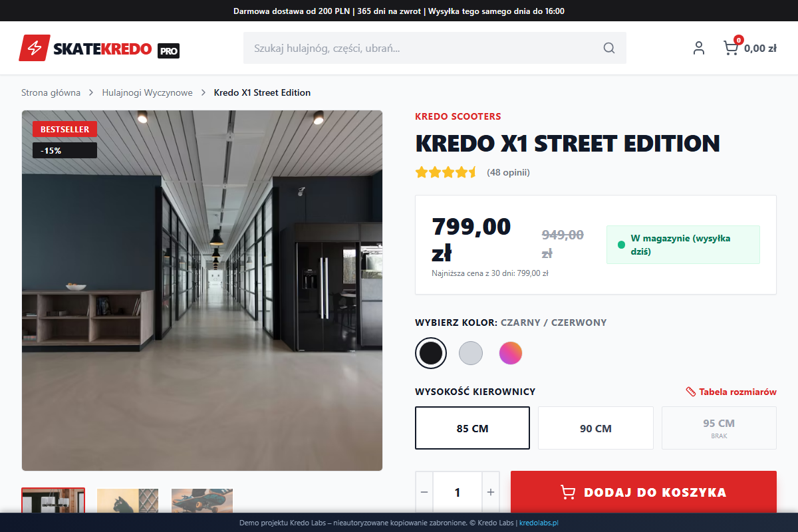This screenshot has width=798, height=532.
Task: Click the W magazynie stock status badge
Action: click(683, 245)
